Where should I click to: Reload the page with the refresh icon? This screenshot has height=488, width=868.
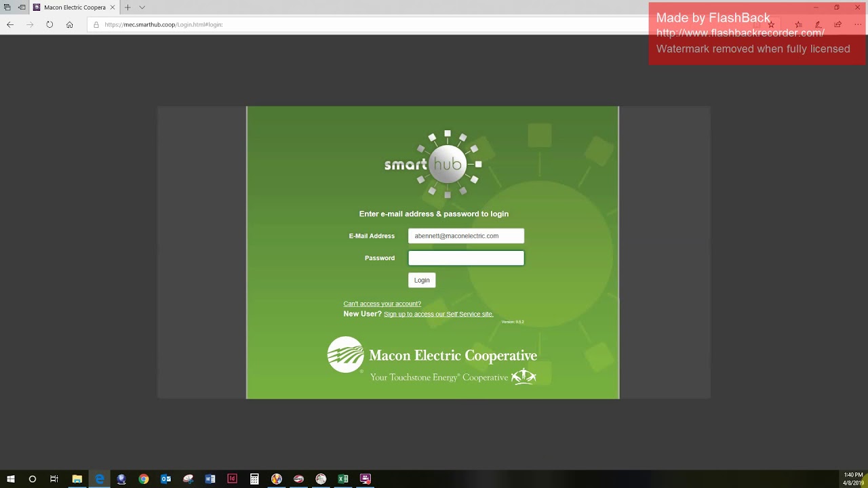50,24
